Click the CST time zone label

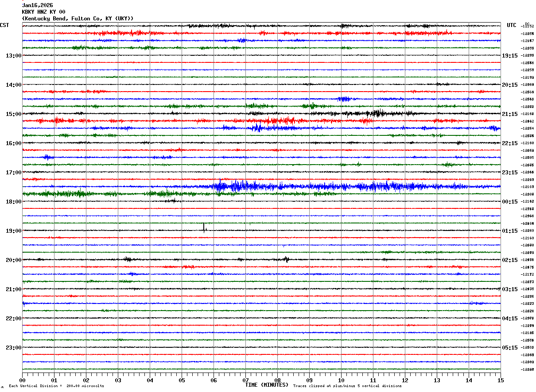(x=4, y=25)
